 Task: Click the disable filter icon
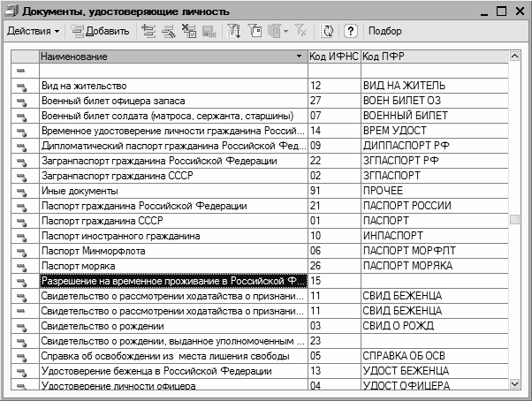(300, 31)
